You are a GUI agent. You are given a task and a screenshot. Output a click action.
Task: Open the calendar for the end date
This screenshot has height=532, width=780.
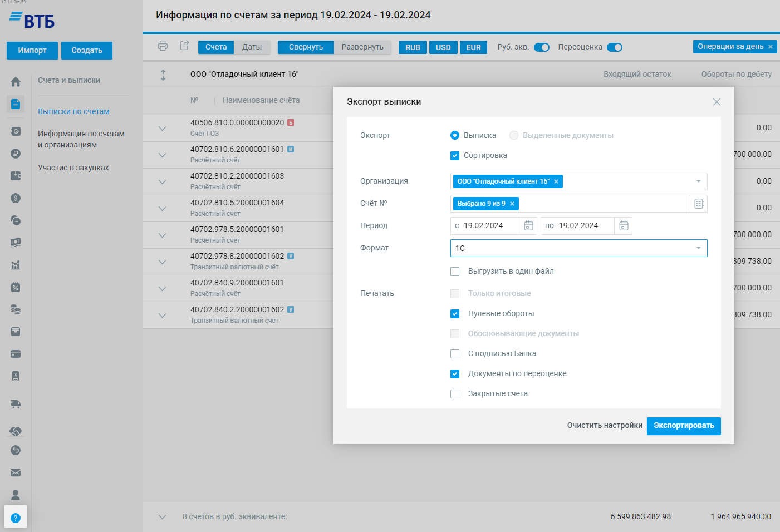coord(624,226)
